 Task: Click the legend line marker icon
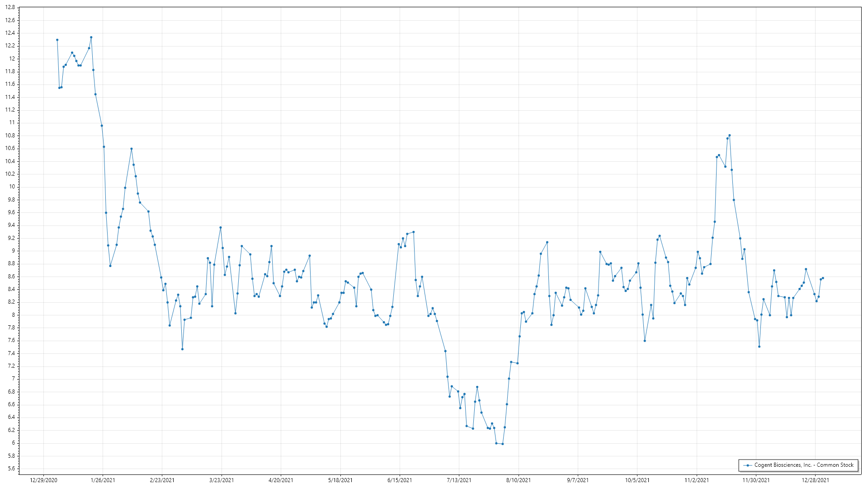tap(747, 465)
